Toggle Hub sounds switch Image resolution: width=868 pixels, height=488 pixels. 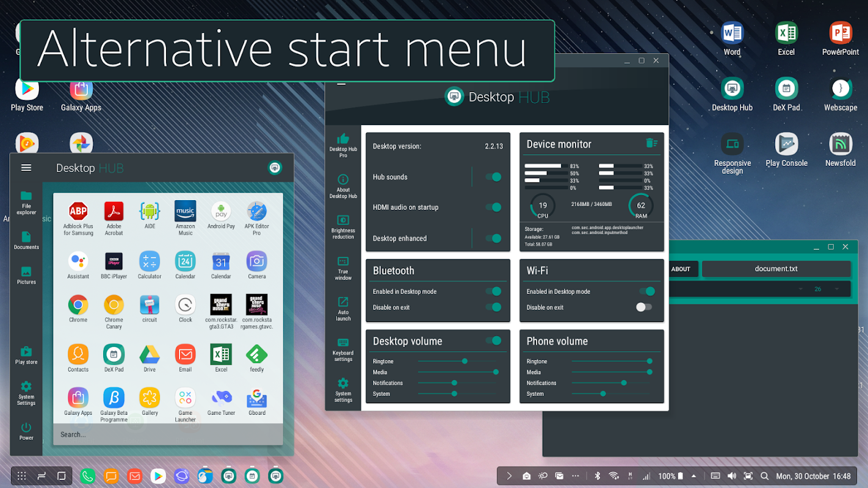[493, 177]
